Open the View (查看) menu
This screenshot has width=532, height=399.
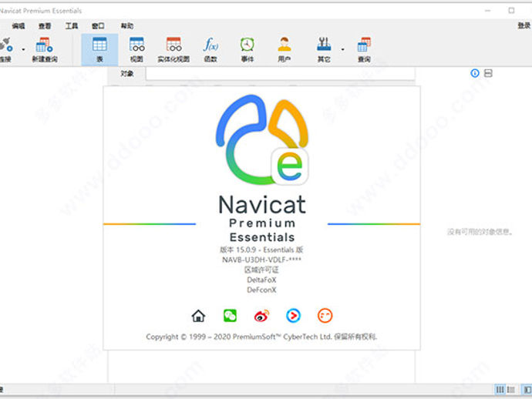(x=45, y=25)
